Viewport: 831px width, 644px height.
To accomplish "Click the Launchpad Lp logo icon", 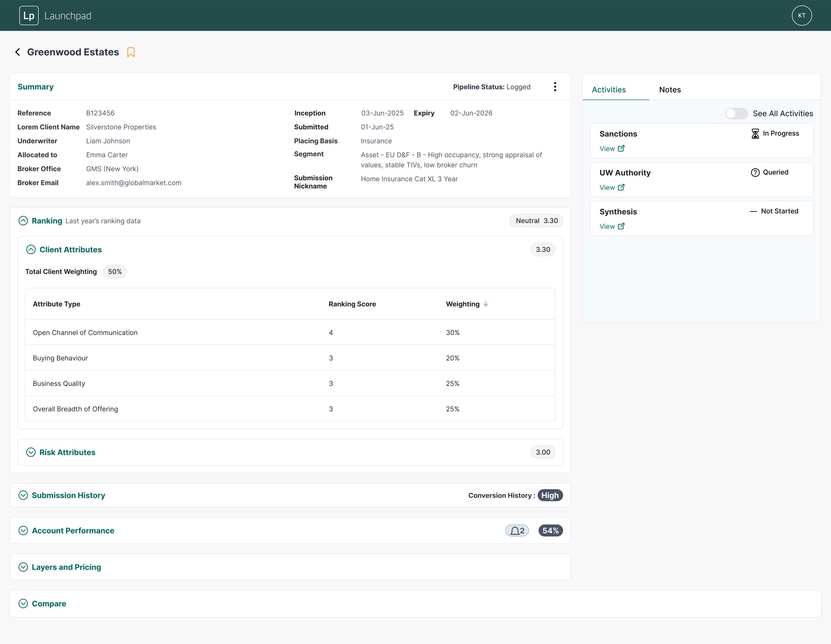I will click(29, 15).
